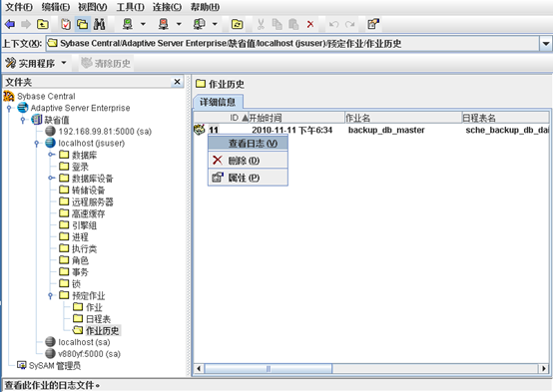
Task: Select 192.168.99.81:5000 (sa) server
Action: click(105, 132)
